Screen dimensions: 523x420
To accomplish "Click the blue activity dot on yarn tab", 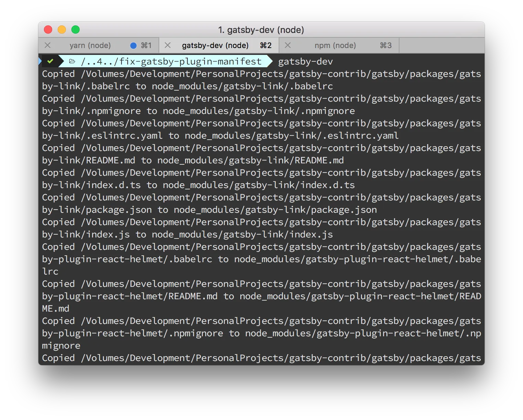I will point(133,45).
